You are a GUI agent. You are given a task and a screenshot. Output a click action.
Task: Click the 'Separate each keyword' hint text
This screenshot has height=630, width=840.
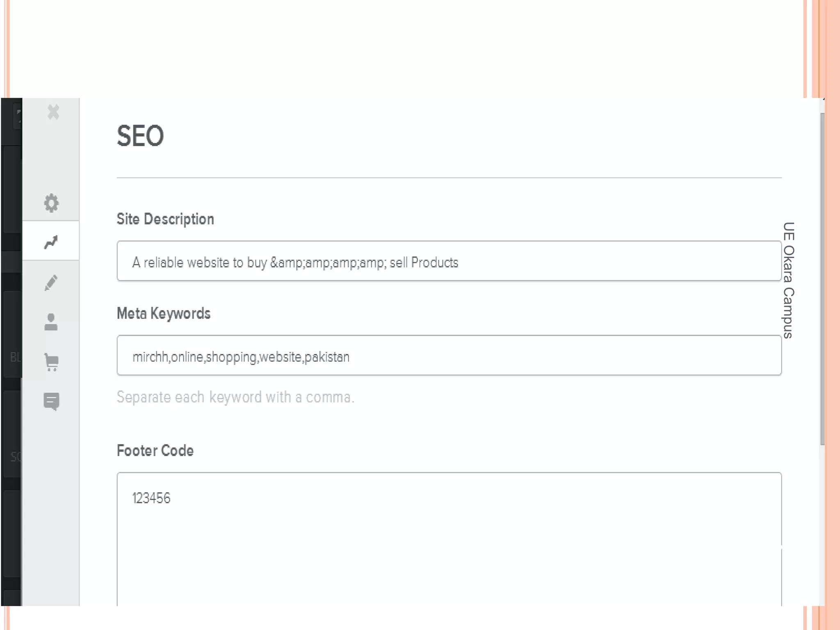coord(235,397)
